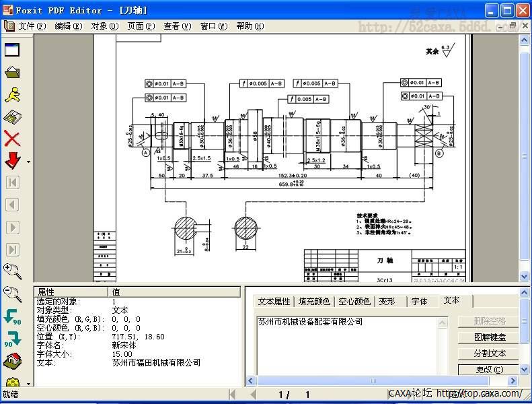Screen dimensions: 532x404
Task: Go to next page in left toolbar
Action: tap(13, 228)
